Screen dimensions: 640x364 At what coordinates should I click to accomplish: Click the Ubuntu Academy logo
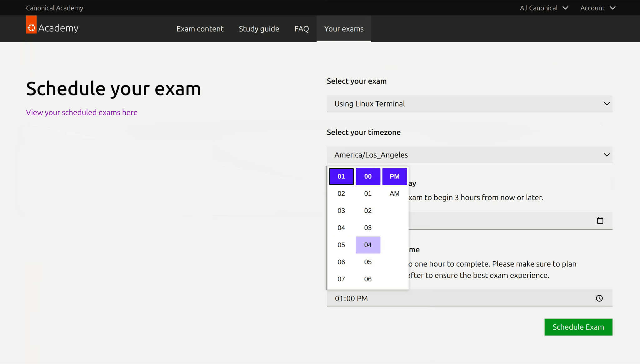coord(52,27)
